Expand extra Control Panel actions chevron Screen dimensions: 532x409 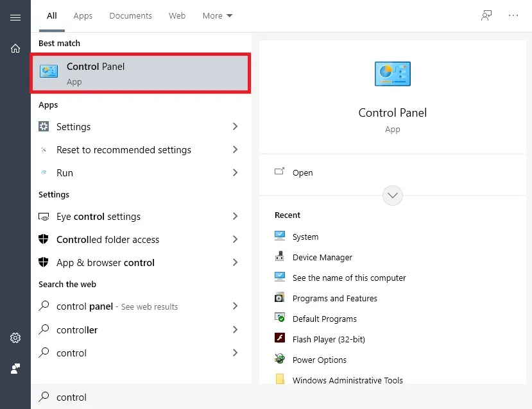(392, 195)
